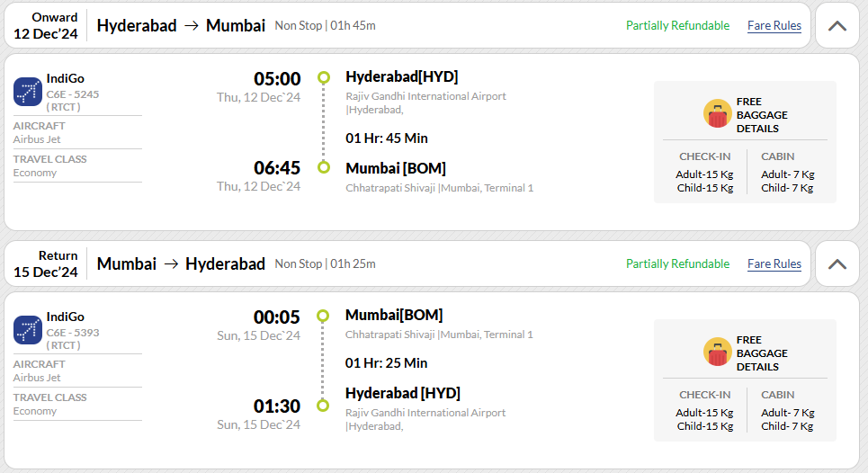The image size is (868, 473).
Task: Click the Hyderabad[HYD] departure airport name
Action: (402, 77)
